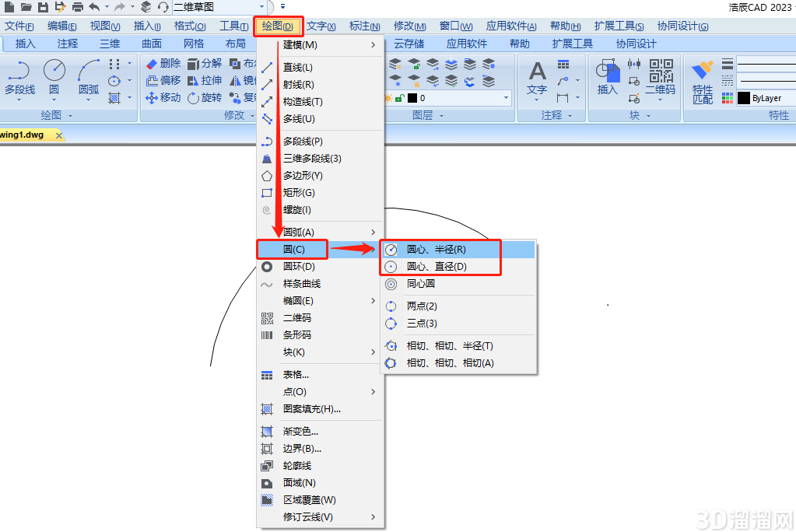Select the 多段线 polyline tool in the ribbon
This screenshot has width=796, height=532.
[19, 79]
